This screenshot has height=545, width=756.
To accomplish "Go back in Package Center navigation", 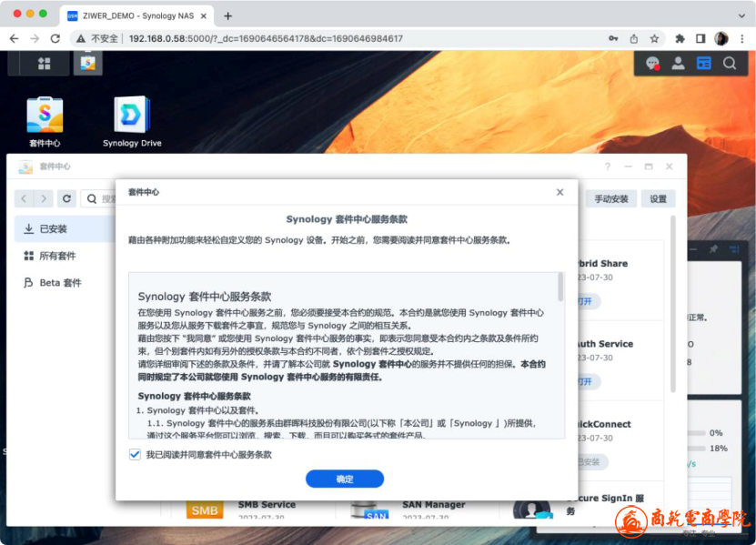I will [24, 198].
